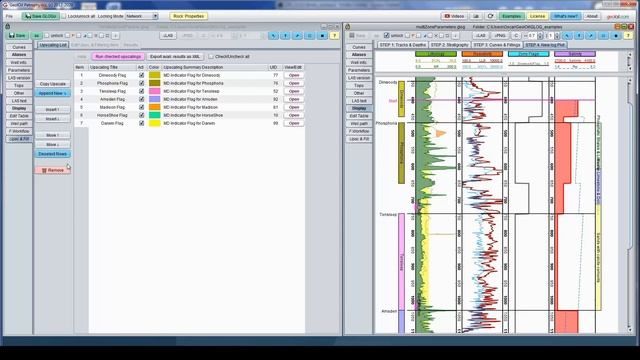Click the purple track header in log plot

pos(575,54)
